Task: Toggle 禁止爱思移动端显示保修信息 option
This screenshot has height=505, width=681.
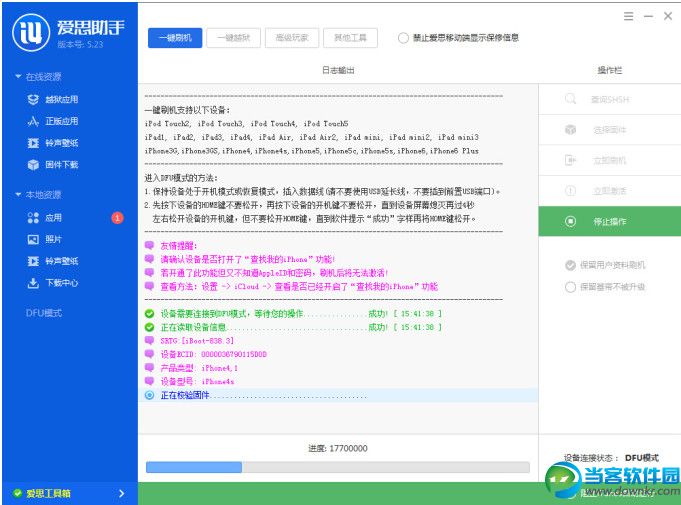Action: click(x=403, y=38)
